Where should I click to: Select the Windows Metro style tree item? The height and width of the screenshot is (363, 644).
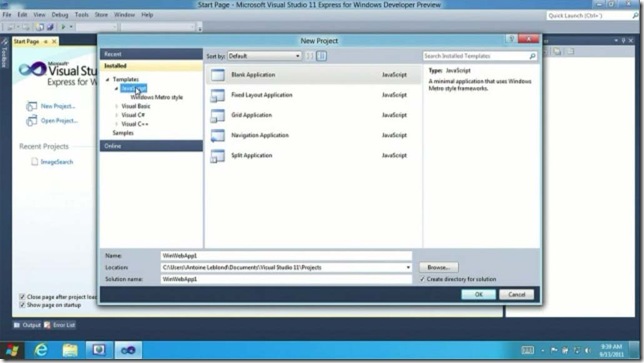(156, 98)
